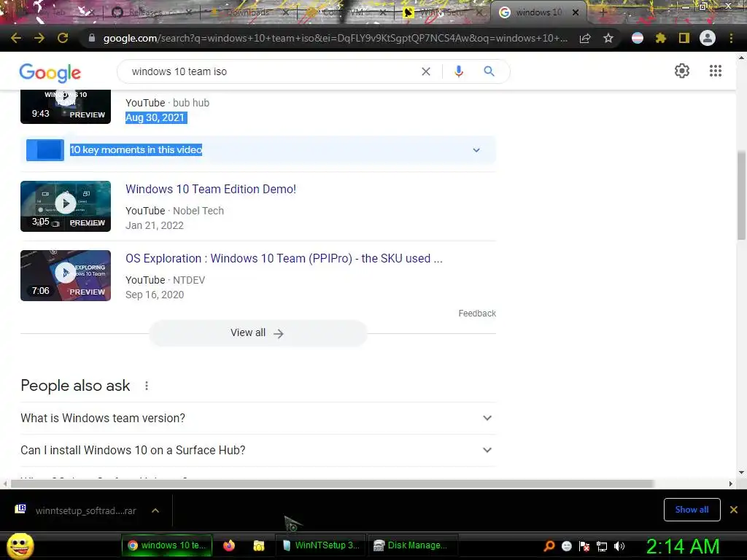The image size is (747, 560).
Task: Play the 9:43 video preview thumbnail
Action: coord(66,106)
